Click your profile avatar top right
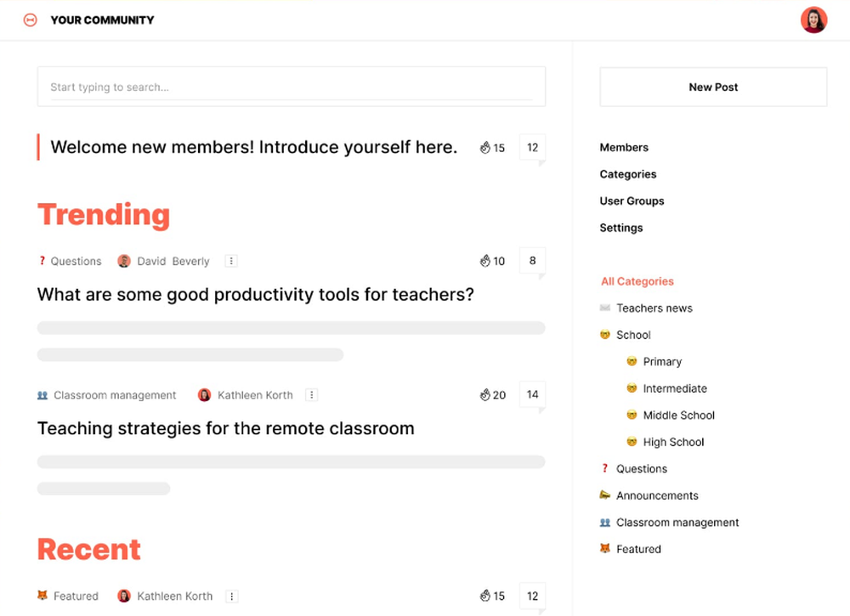This screenshot has width=850, height=616. [813, 19]
